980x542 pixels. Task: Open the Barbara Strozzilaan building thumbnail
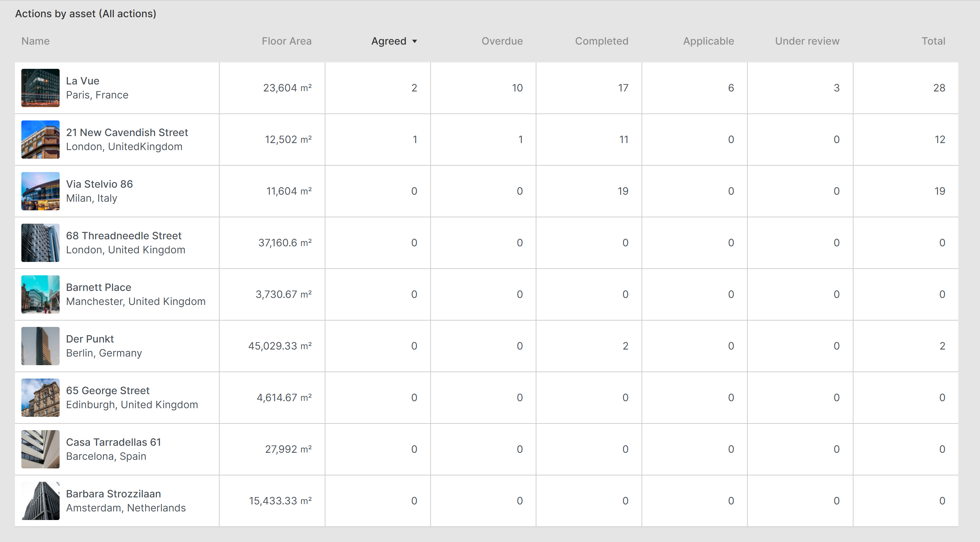click(x=40, y=501)
